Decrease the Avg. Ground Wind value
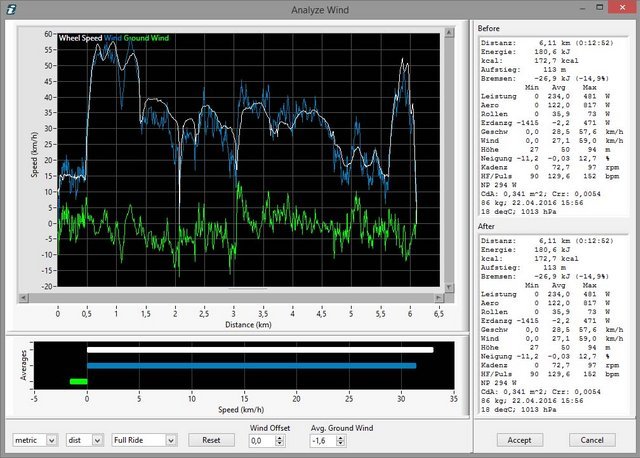 point(341,444)
